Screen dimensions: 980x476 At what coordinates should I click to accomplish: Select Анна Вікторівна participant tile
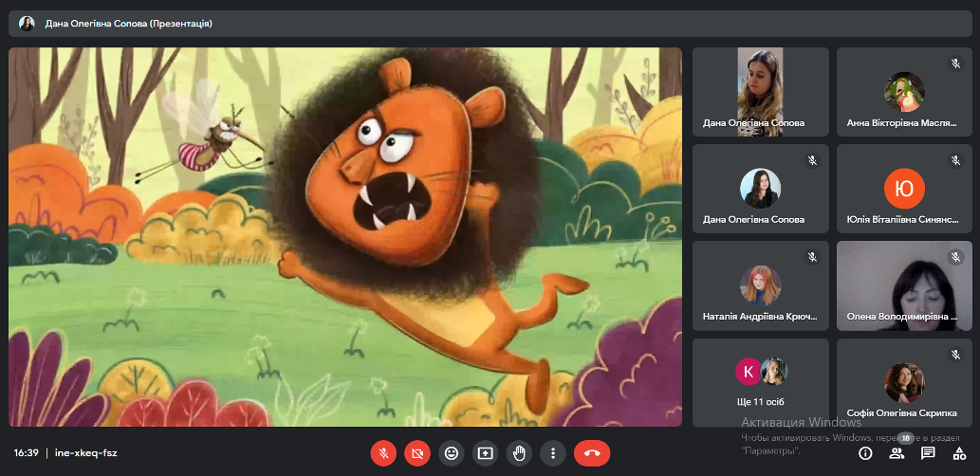pos(904,92)
